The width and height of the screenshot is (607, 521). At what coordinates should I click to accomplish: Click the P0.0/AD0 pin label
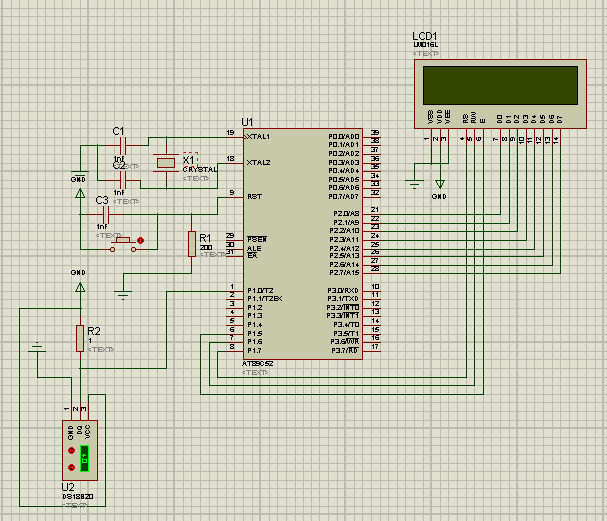pos(344,137)
